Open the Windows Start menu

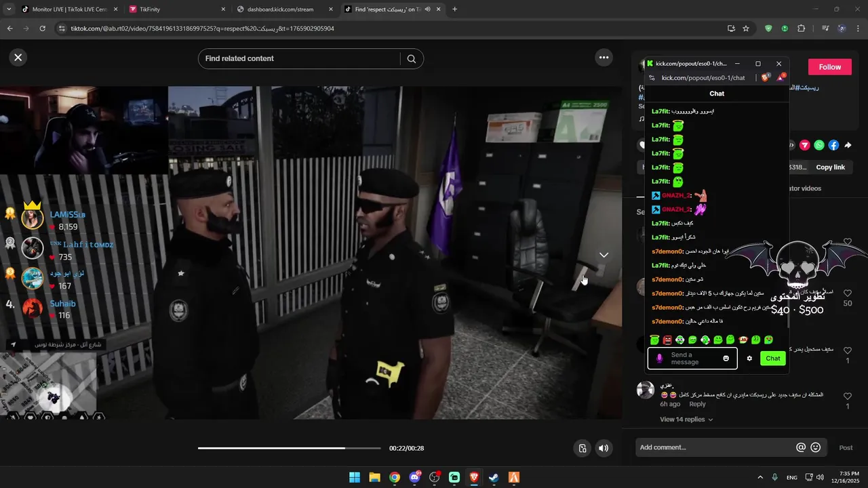355,477
